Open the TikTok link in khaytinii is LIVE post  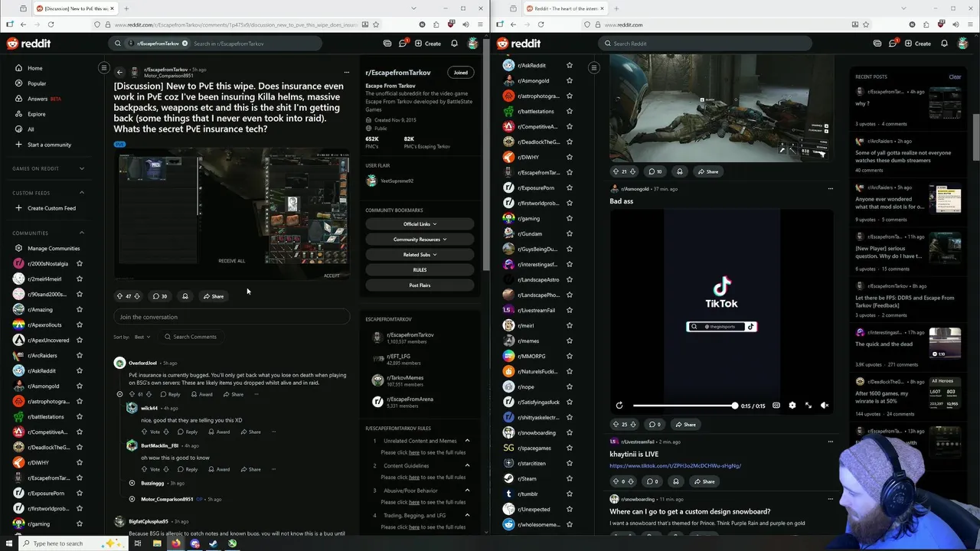tap(675, 465)
